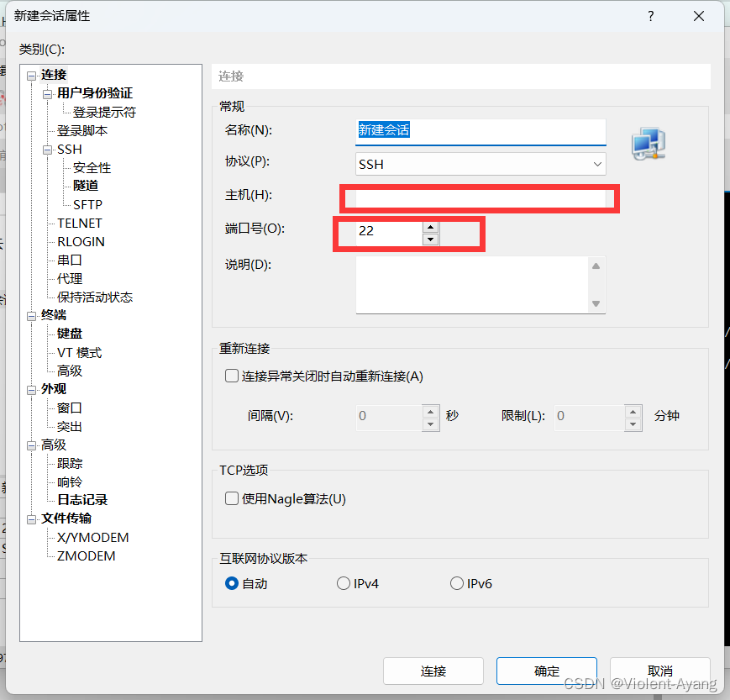The height and width of the screenshot is (700, 730).
Task: Collapse the 外观 tree branch
Action: (x=31, y=388)
